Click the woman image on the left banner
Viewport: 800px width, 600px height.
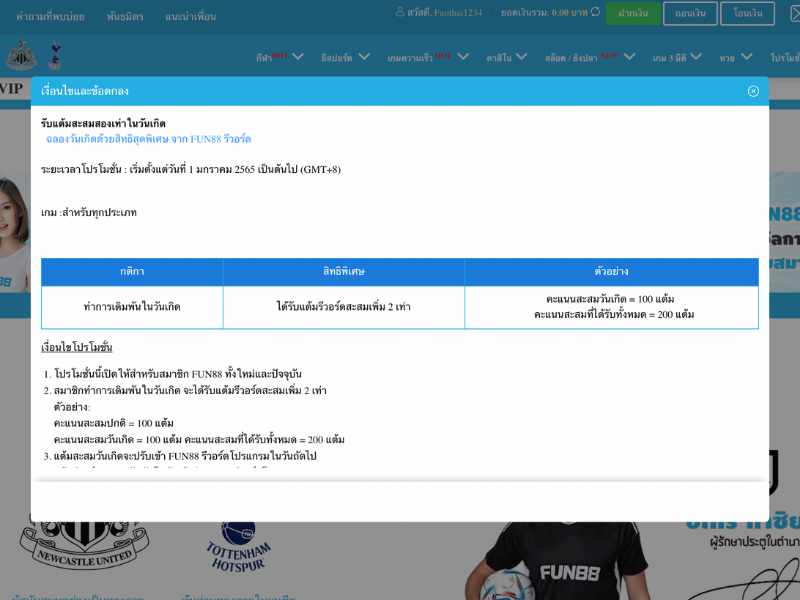click(x=15, y=235)
